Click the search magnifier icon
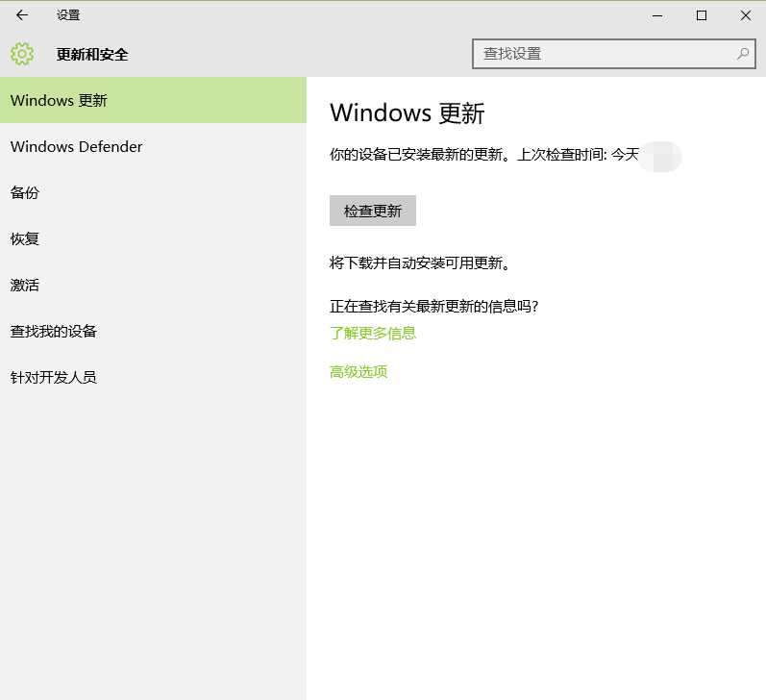The image size is (766, 700). (743, 54)
